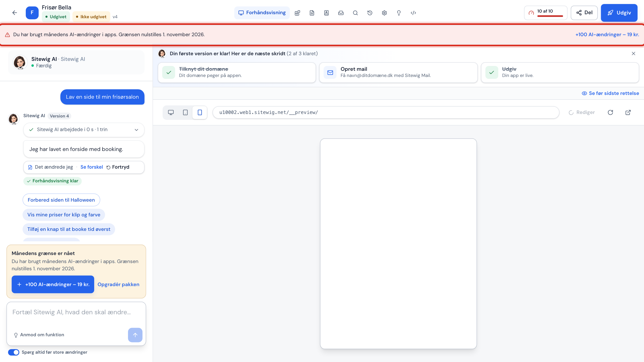Click 'Anmod om funktion' link
The width and height of the screenshot is (644, 362).
39,335
